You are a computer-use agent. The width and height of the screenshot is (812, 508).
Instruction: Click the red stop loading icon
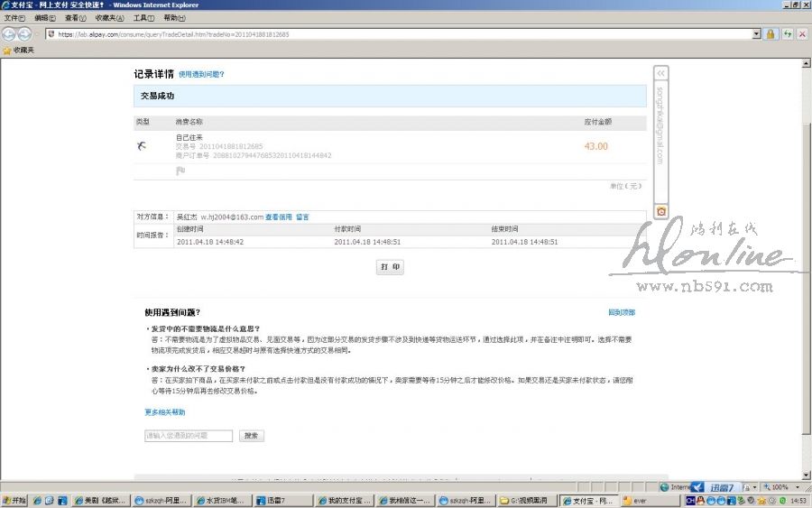(x=802, y=34)
